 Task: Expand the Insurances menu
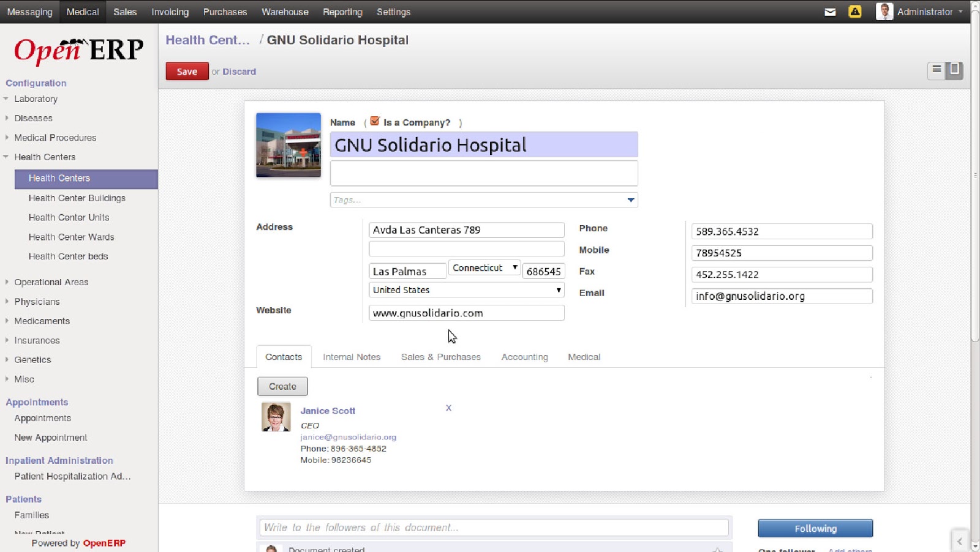(x=37, y=340)
